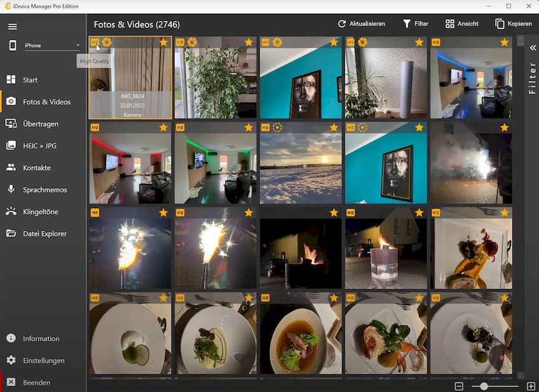
Task: Click Beenden to quit
Action: (36, 382)
